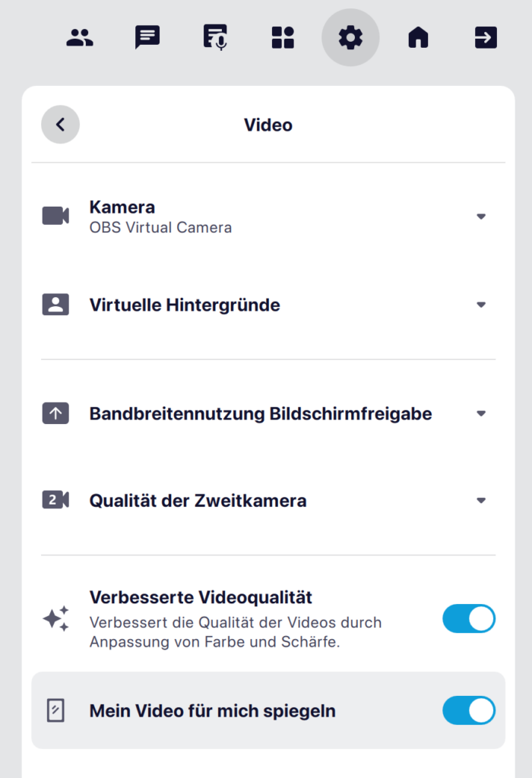Click the sparkle icon beside Verbesserte Videoqualität
This screenshot has width=532, height=778.
(x=55, y=618)
